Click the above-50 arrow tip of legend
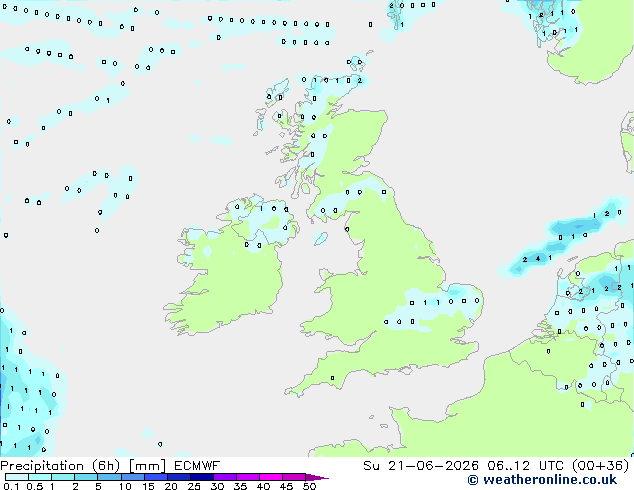This screenshot has width=634, height=490. tap(317, 478)
